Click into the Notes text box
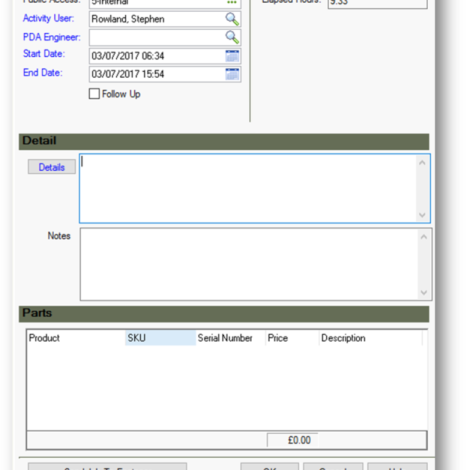The width and height of the screenshot is (467, 470). [x=249, y=264]
